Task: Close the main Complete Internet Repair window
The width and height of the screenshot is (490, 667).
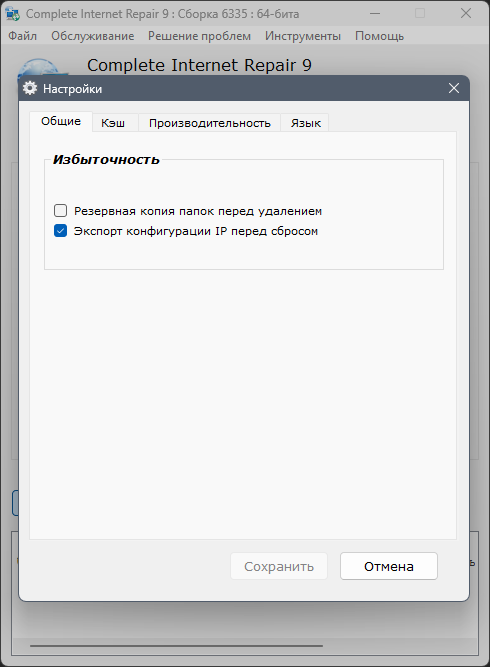Action: (x=466, y=14)
